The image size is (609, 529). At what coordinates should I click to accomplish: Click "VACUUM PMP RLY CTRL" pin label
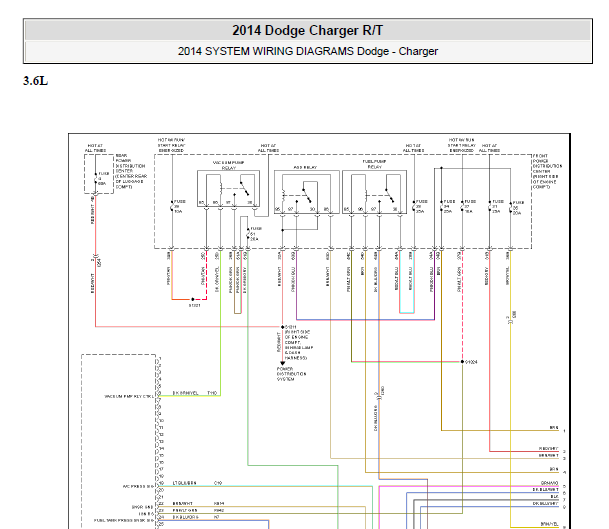[129, 397]
